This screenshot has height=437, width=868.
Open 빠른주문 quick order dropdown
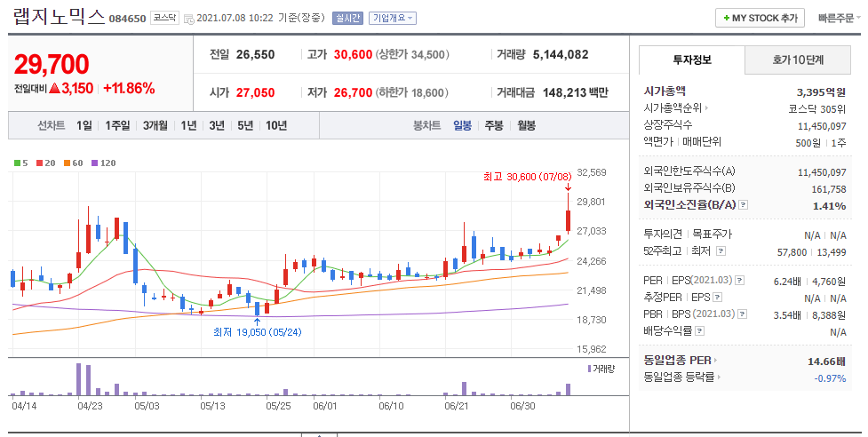[x=840, y=19]
